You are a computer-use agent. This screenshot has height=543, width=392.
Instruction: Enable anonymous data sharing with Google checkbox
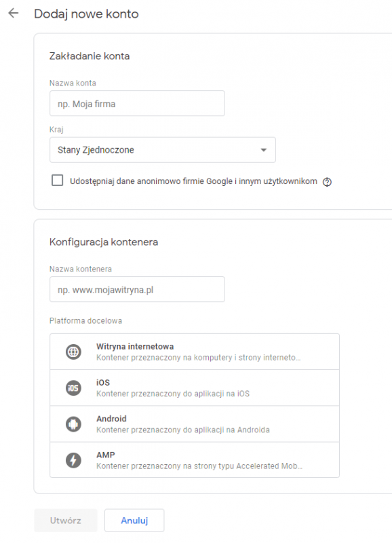click(58, 181)
